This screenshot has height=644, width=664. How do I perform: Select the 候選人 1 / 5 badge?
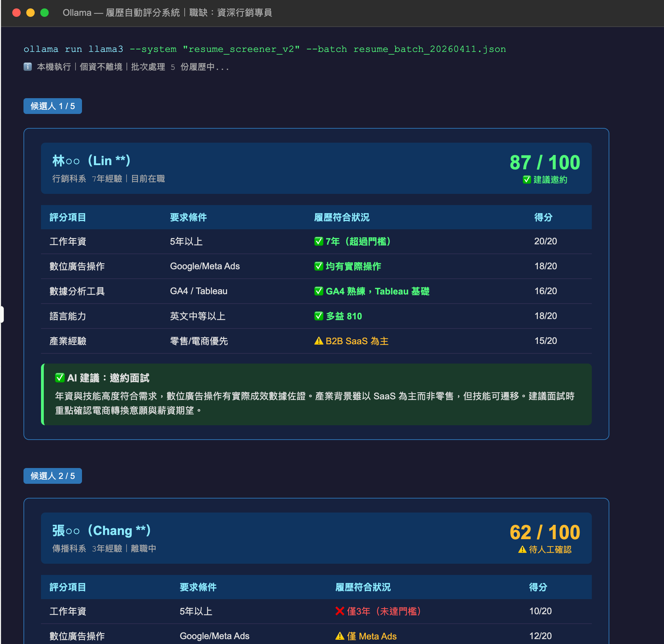click(53, 106)
